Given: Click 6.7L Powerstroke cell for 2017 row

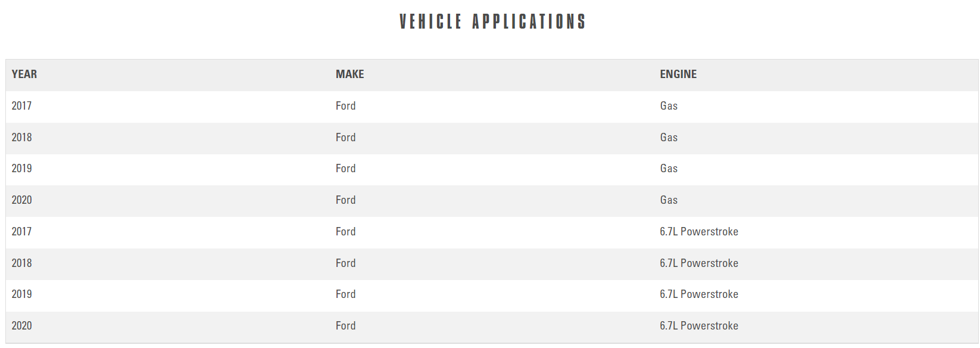Looking at the screenshot, I should click(x=699, y=232).
